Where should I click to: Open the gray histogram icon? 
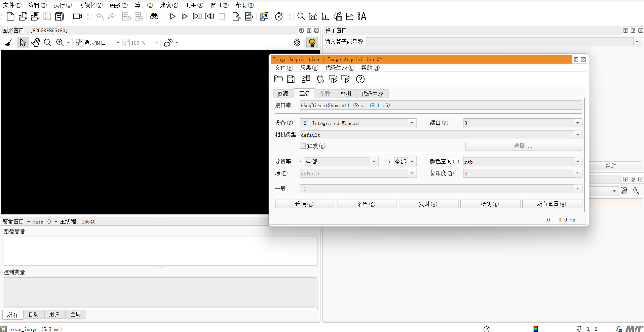313,16
